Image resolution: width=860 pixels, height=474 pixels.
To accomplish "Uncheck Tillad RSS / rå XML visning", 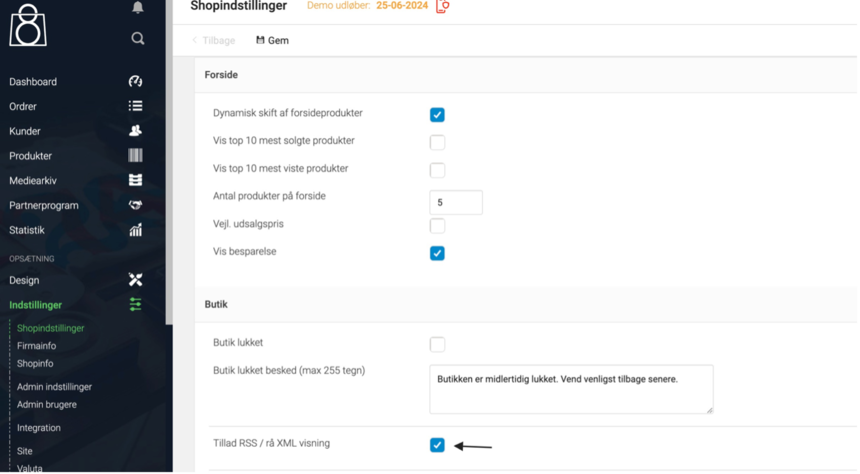I will [437, 445].
